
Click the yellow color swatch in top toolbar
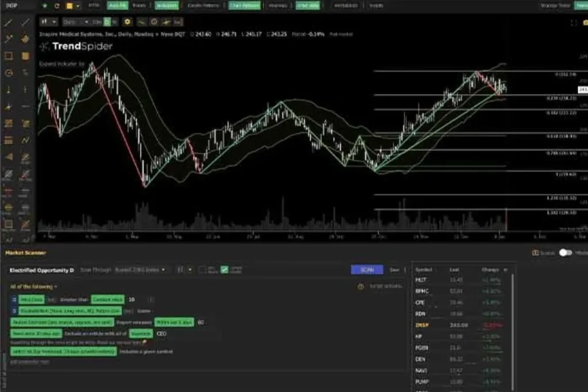[69, 6]
